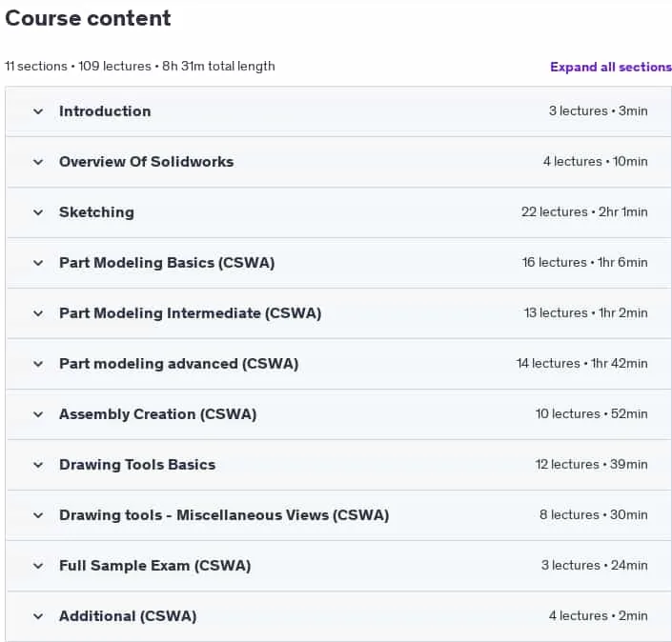The width and height of the screenshot is (672, 642).
Task: Expand Part Modeling Basics (CSWA) chevron
Action: (38, 263)
